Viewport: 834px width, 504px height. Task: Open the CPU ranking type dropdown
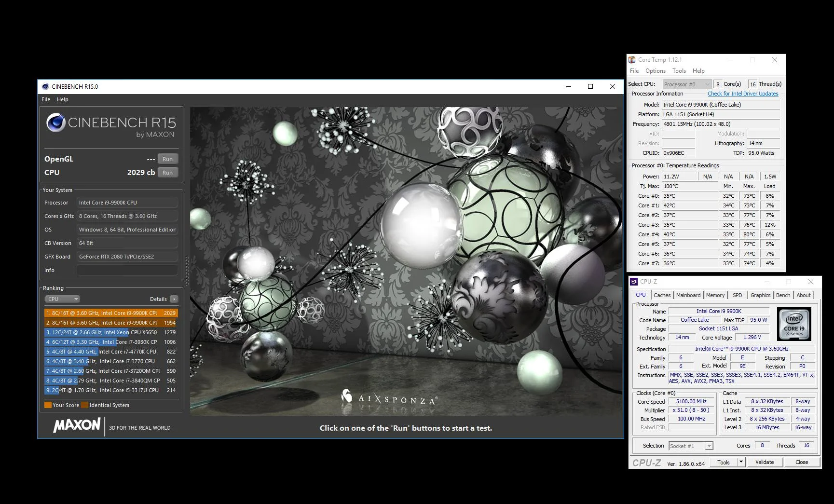(x=62, y=299)
